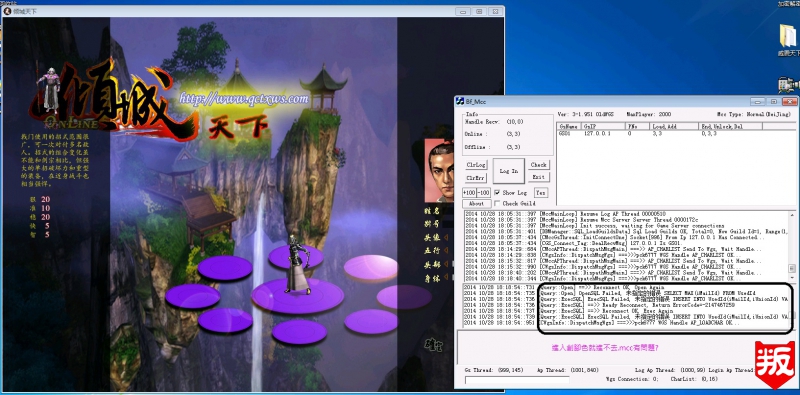
Task: Click the camera recorder desktop icon
Action: pos(790,85)
